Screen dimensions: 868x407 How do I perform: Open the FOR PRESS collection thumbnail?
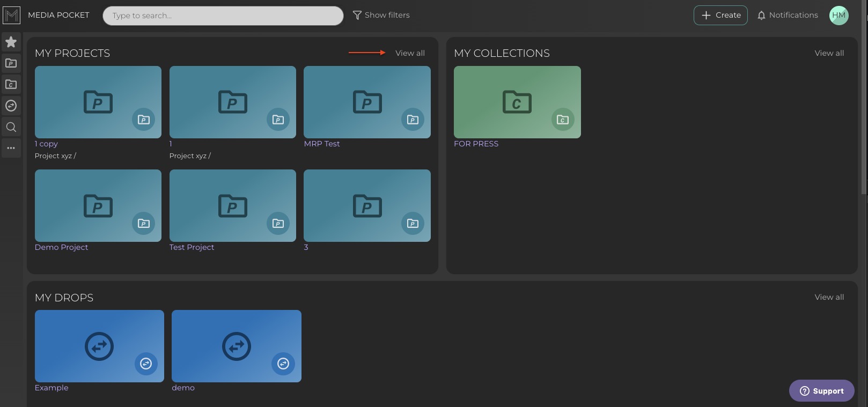(517, 102)
